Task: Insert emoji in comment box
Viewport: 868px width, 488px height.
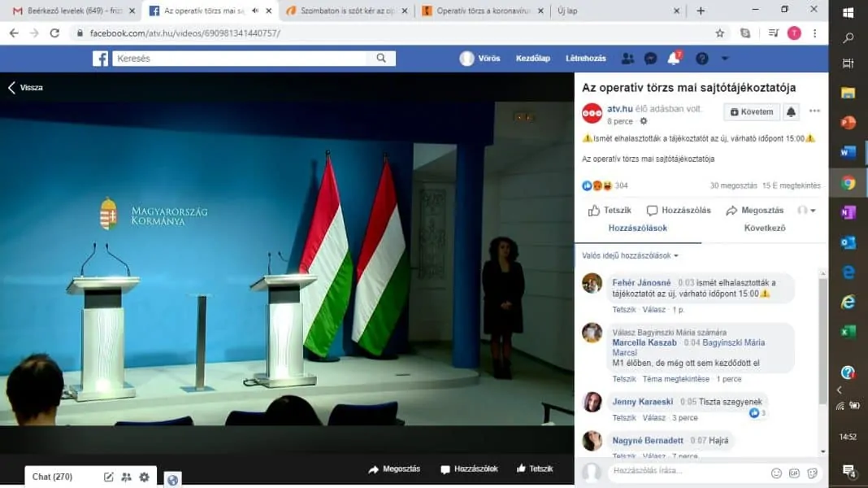Action: 776,473
